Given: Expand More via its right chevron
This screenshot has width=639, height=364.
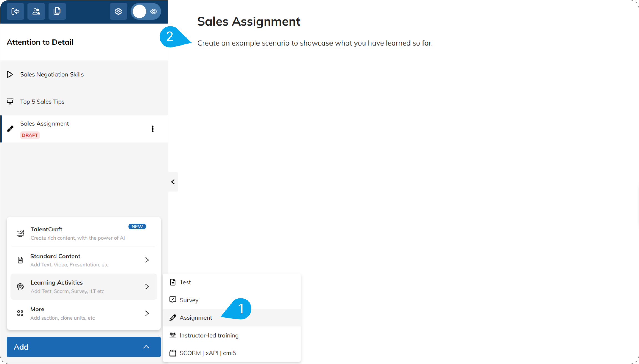Looking at the screenshot, I should (147, 313).
